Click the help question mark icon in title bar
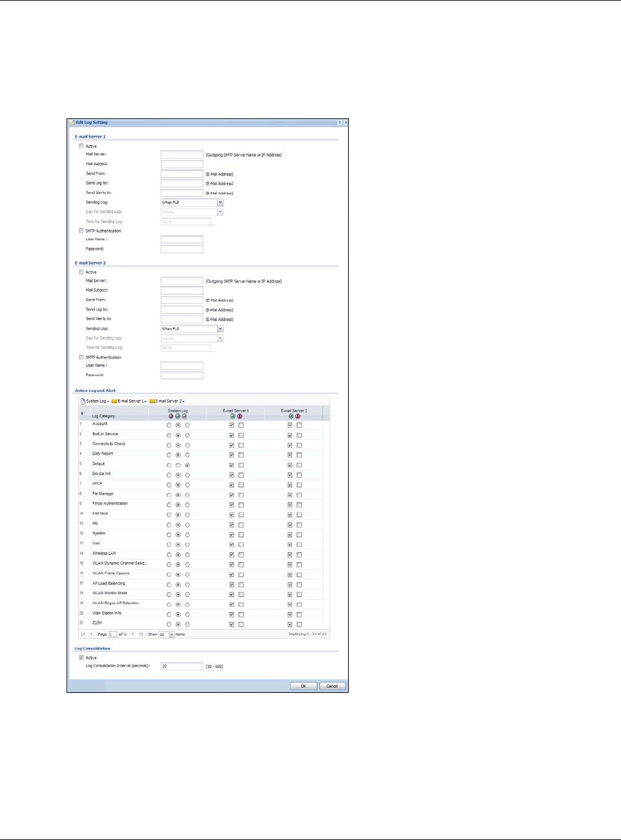The width and height of the screenshot is (621, 840). click(340, 123)
